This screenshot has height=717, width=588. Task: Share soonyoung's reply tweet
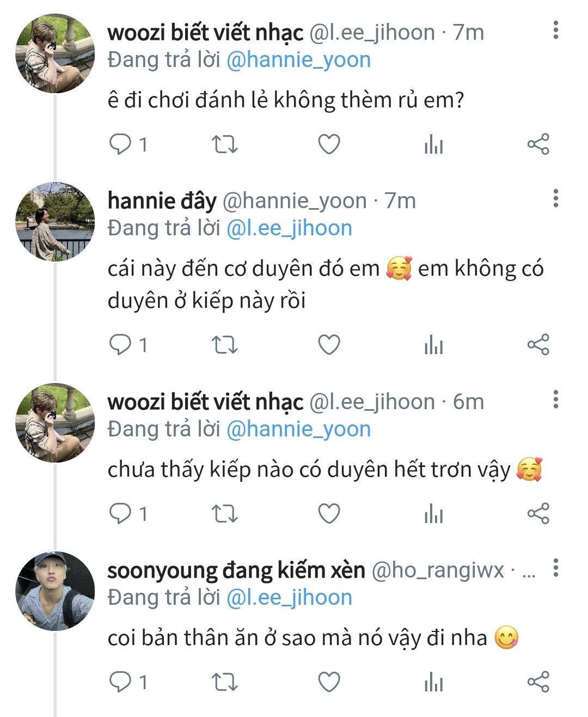[x=538, y=682]
